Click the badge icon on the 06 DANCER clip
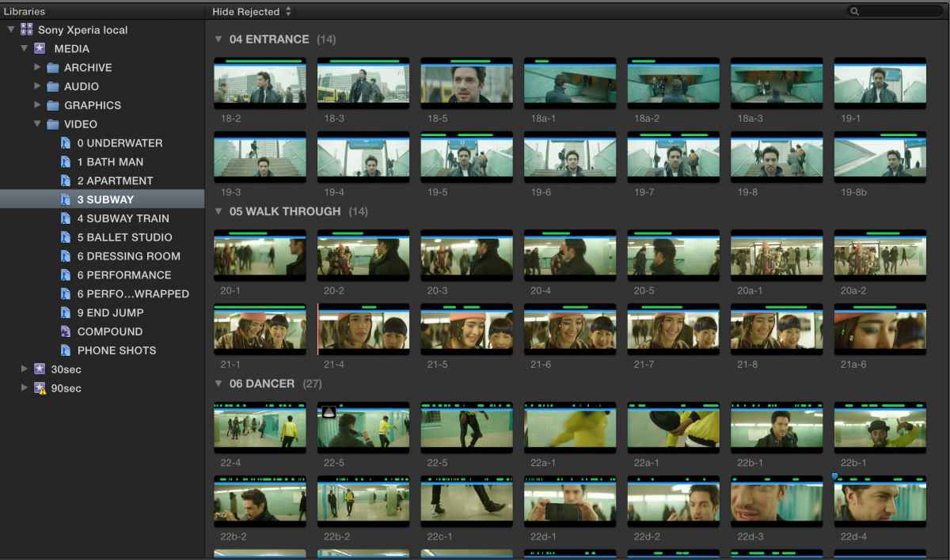The width and height of the screenshot is (950, 560). (x=328, y=412)
